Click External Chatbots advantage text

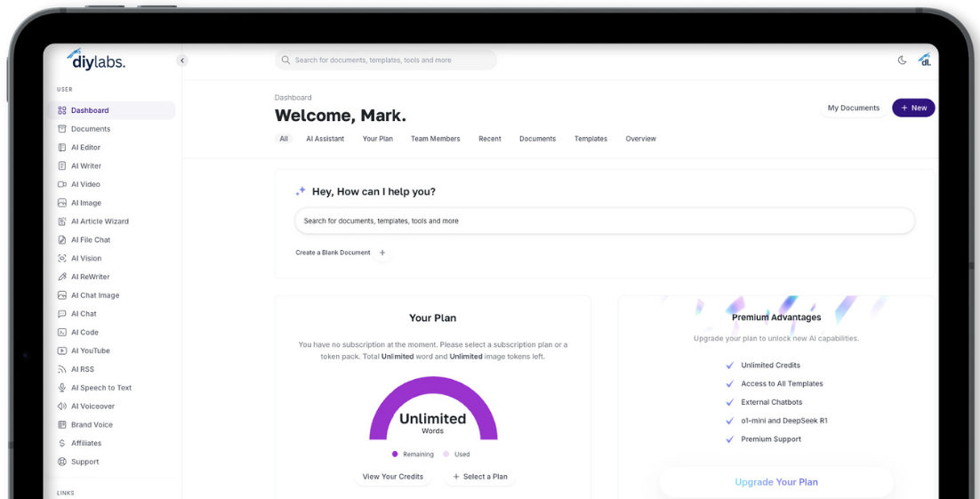point(771,402)
